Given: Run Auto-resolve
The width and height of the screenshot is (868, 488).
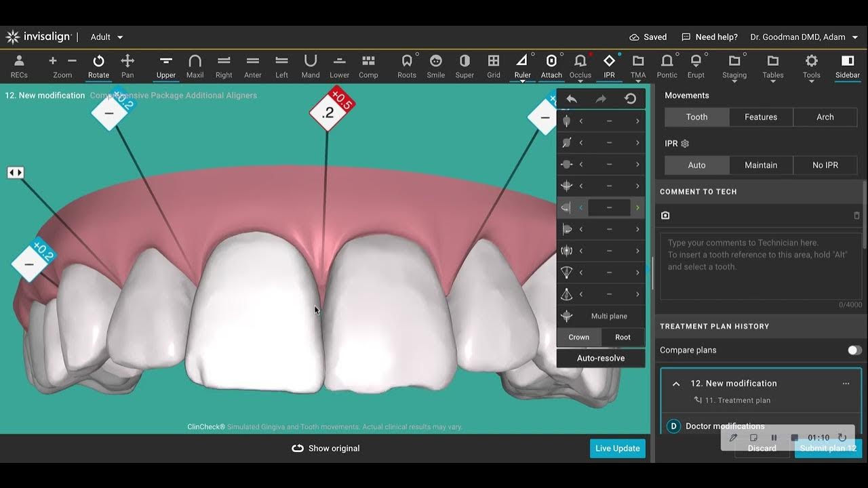Looking at the screenshot, I should pyautogui.click(x=601, y=358).
